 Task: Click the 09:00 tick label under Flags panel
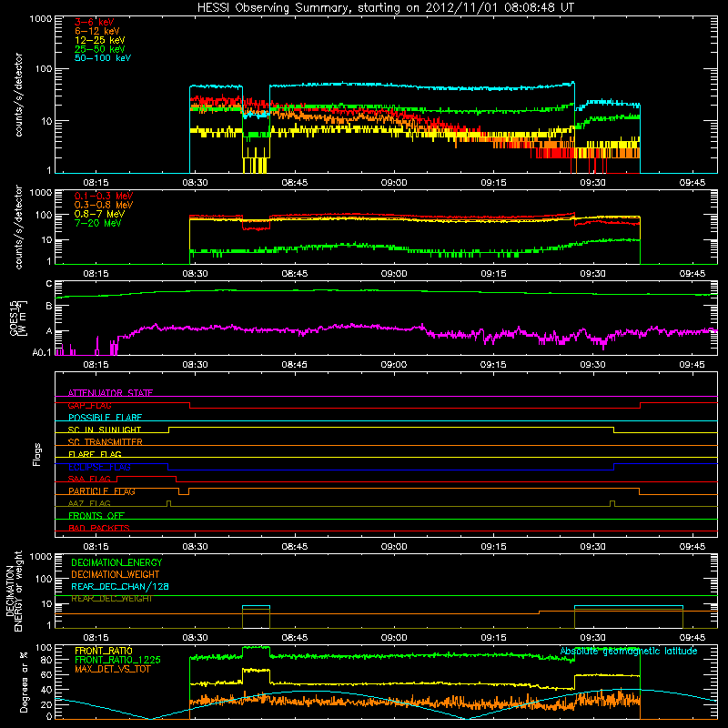point(394,547)
